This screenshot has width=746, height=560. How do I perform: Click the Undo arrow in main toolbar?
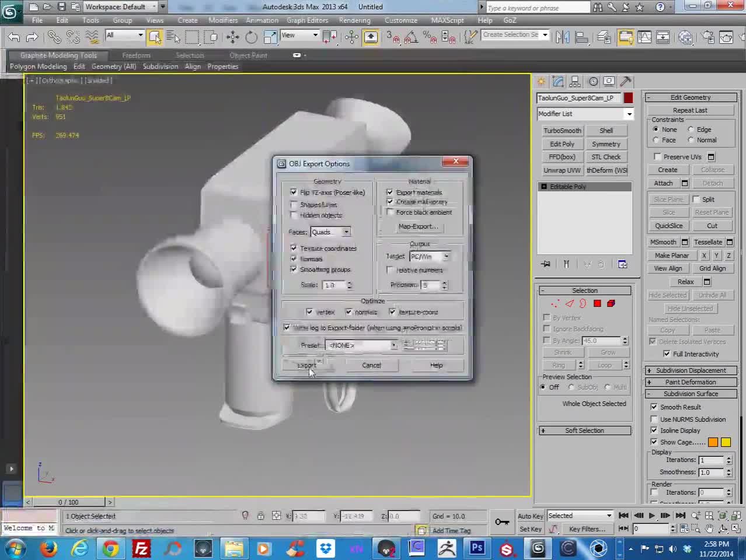(x=13, y=37)
